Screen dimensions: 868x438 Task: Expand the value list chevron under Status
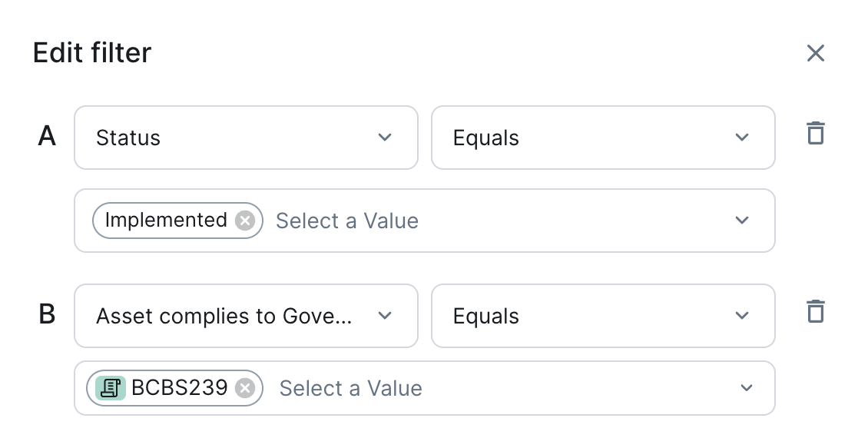click(742, 221)
